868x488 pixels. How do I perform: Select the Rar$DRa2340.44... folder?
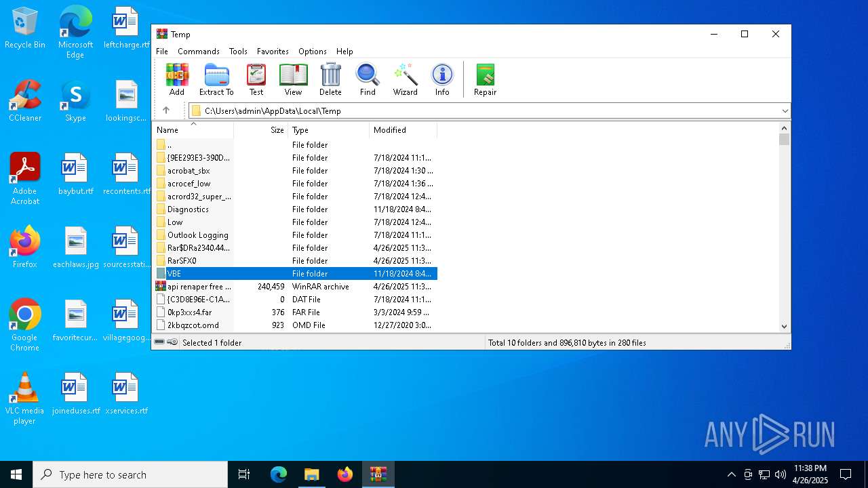tap(296, 248)
